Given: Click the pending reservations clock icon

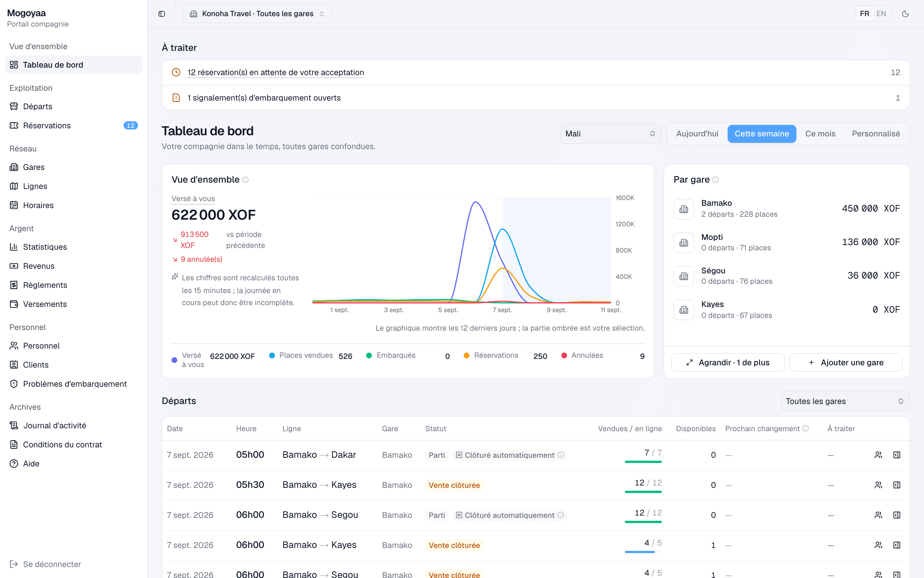Looking at the screenshot, I should pyautogui.click(x=176, y=72).
